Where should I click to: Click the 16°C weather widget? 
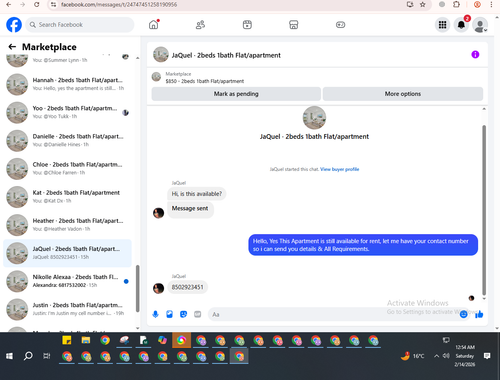coord(413,356)
